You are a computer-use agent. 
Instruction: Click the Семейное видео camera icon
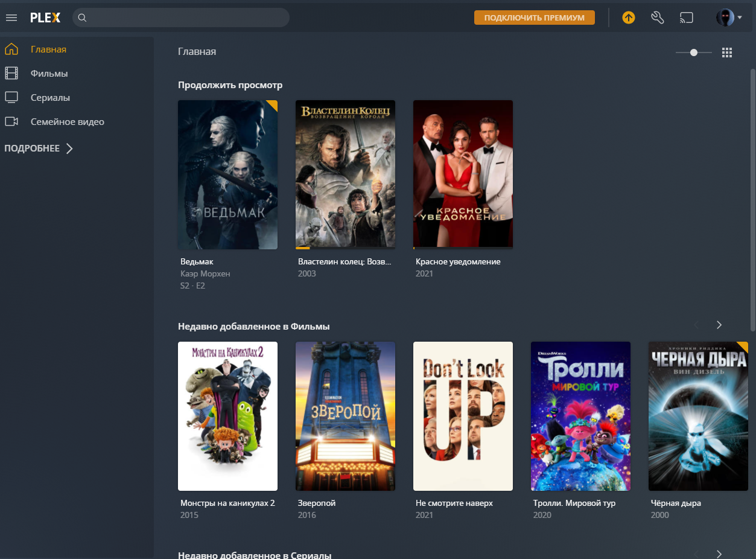click(x=11, y=122)
